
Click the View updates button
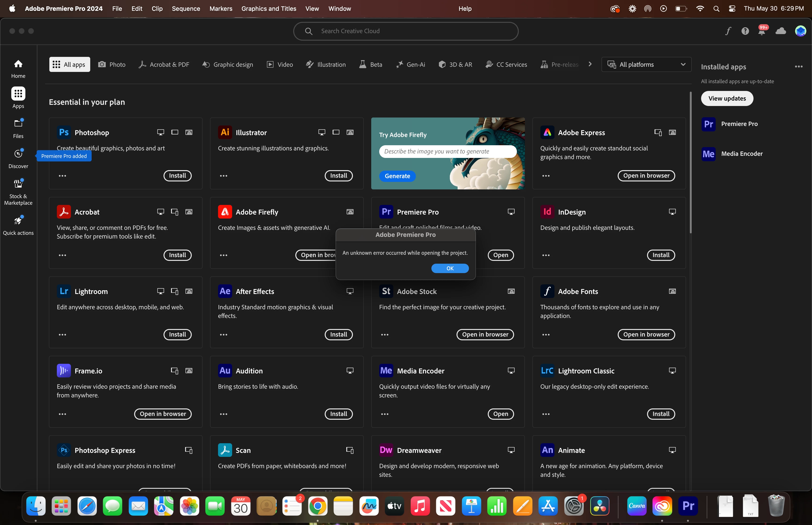[x=727, y=98]
